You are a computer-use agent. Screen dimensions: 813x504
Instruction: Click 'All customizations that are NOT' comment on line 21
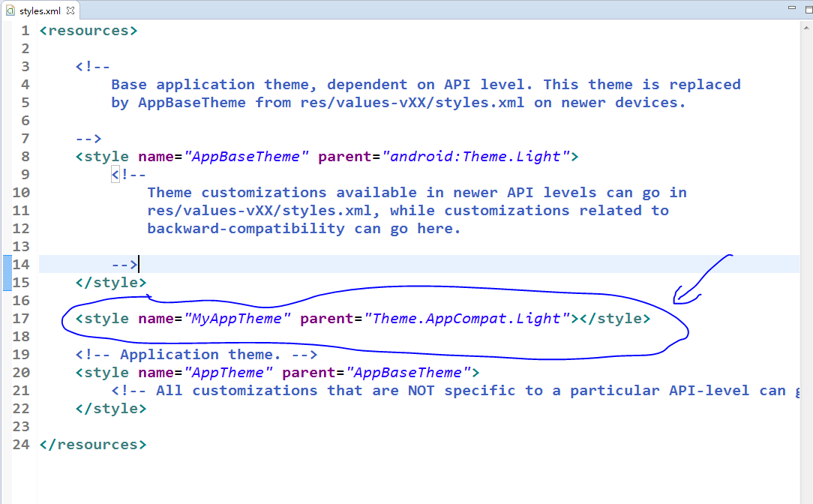click(x=273, y=391)
